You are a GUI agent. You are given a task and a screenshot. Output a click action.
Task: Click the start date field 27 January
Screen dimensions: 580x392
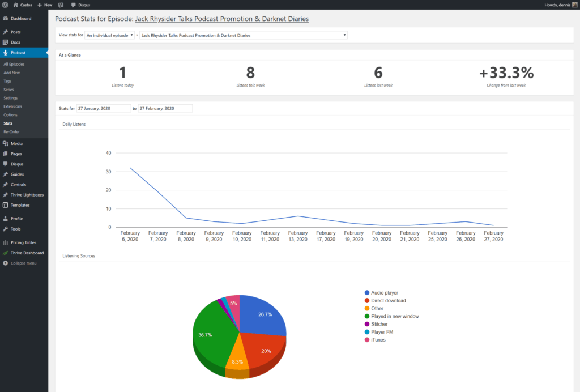(x=103, y=108)
